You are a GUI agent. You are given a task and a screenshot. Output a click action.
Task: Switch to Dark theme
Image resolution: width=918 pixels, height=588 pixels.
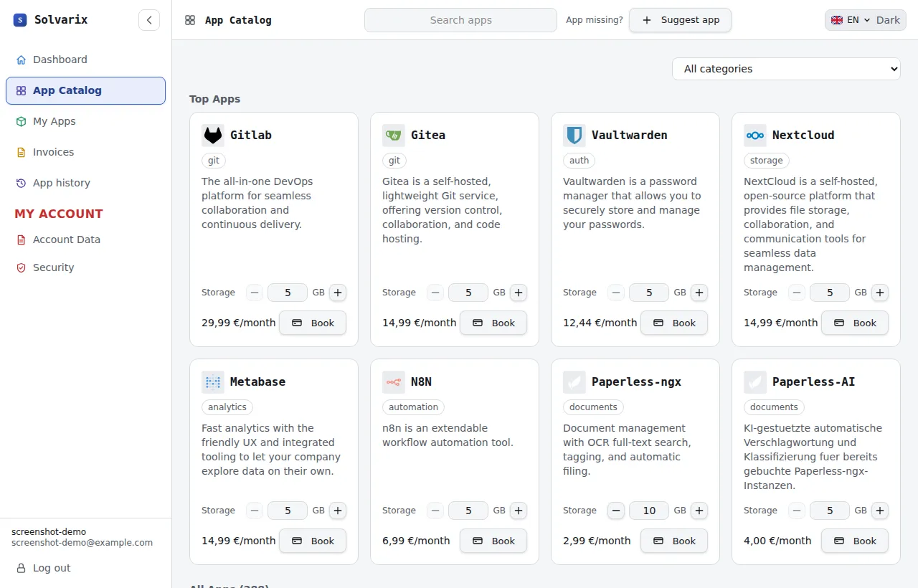pos(888,20)
